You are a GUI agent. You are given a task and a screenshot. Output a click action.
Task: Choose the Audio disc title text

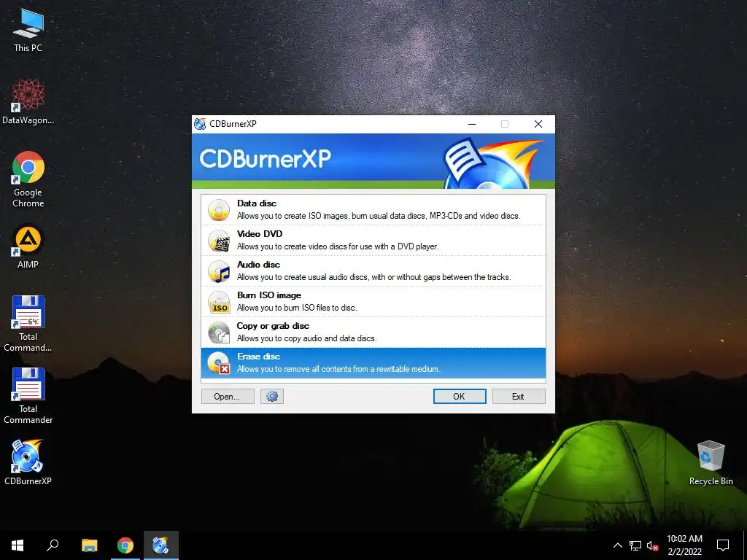coord(258,265)
